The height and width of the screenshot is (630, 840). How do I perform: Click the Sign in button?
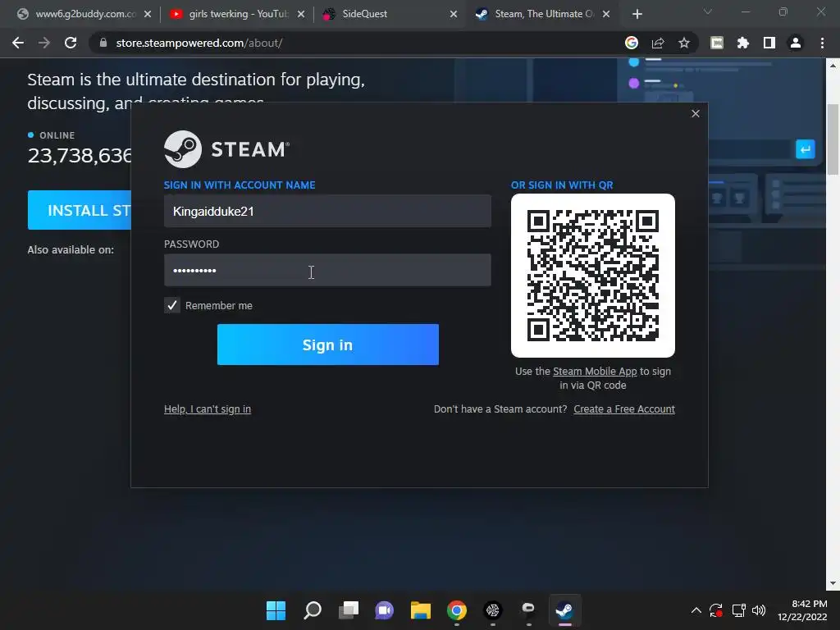328,345
